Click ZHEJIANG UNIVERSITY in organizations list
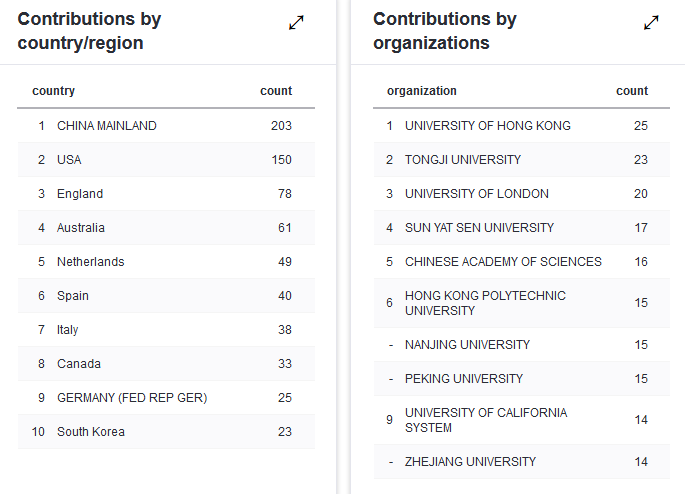Screen dimensions: 685x494 tap(470, 462)
